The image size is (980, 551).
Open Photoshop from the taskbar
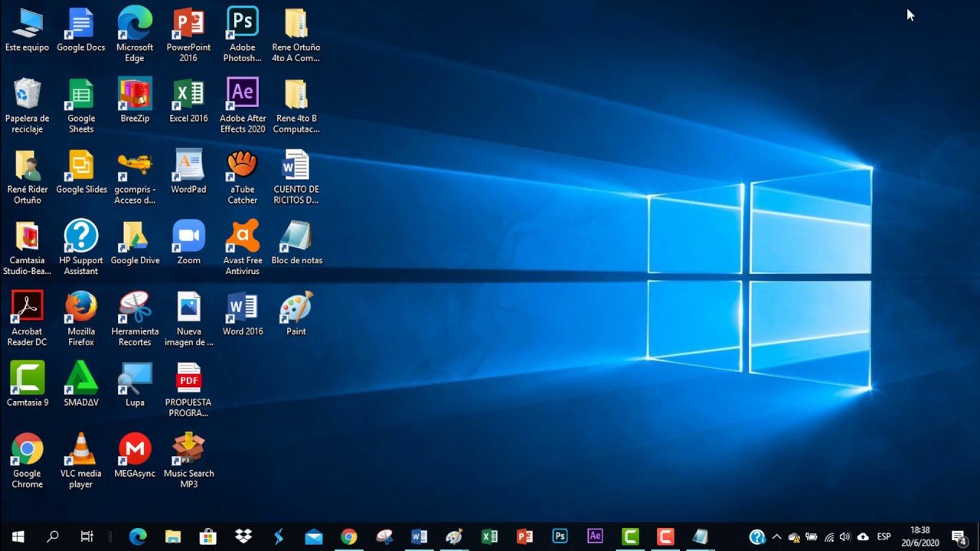560,536
